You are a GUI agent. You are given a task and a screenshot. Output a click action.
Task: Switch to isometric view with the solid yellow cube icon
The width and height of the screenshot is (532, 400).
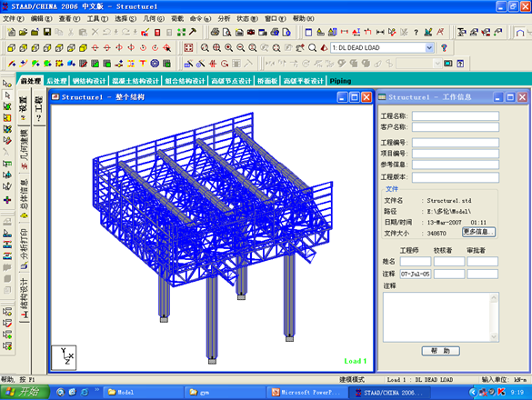(x=83, y=48)
